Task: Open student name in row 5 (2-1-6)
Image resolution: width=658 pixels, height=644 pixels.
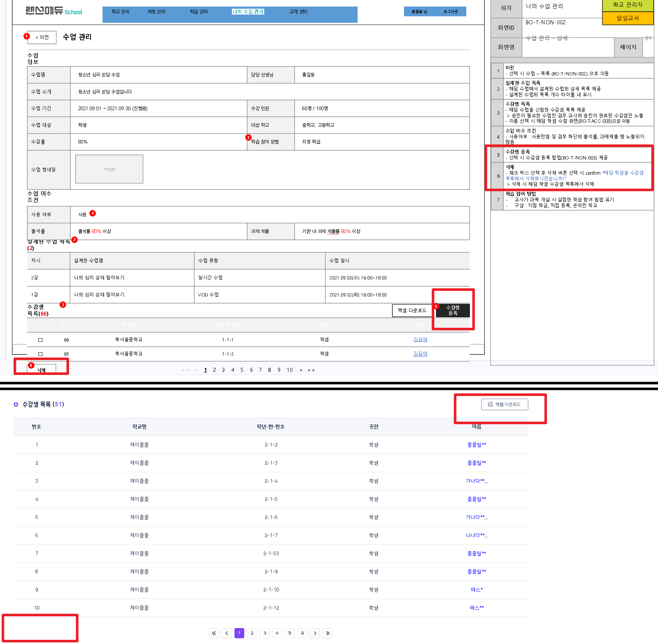Action: (477, 517)
